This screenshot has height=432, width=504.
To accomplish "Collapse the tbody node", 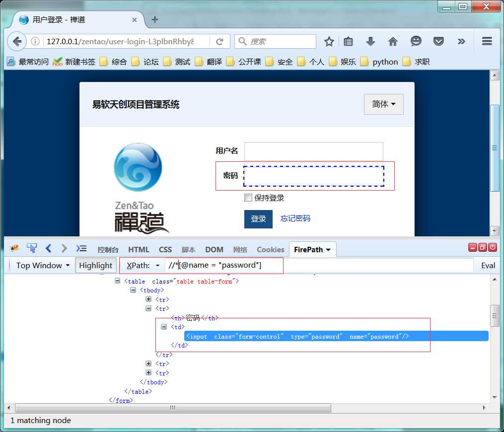I will [133, 290].
